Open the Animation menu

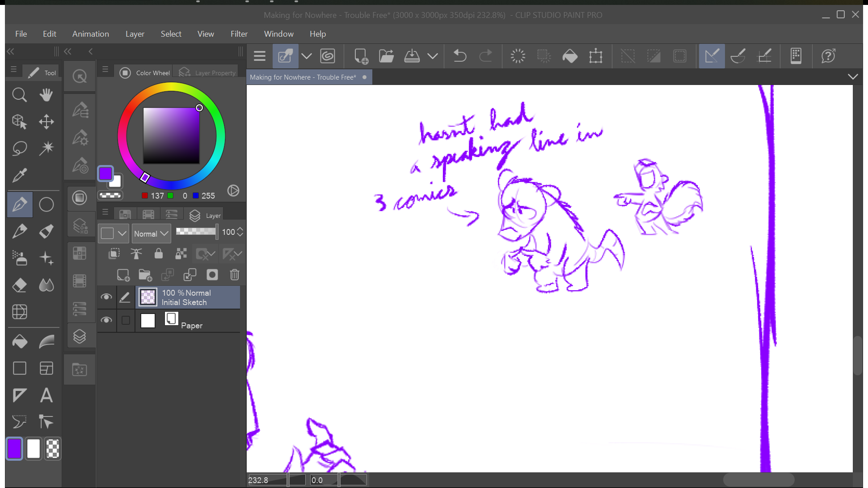[x=91, y=34]
